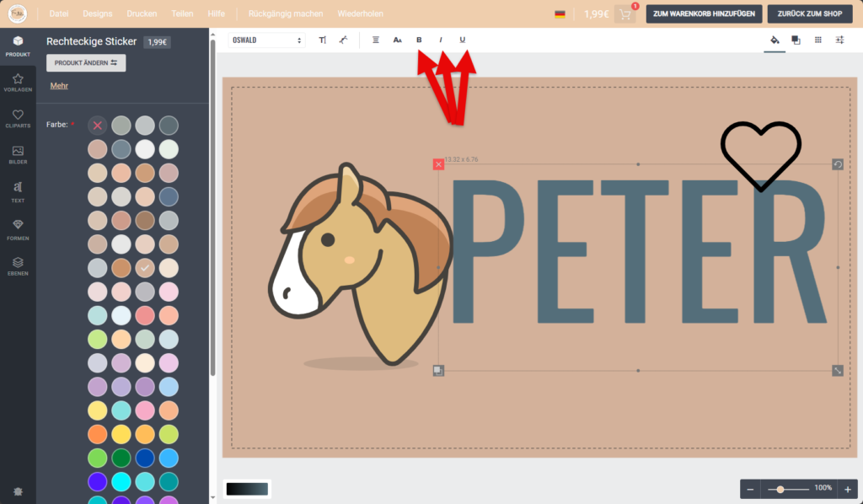
Task: Select the white color swatch
Action: click(146, 149)
